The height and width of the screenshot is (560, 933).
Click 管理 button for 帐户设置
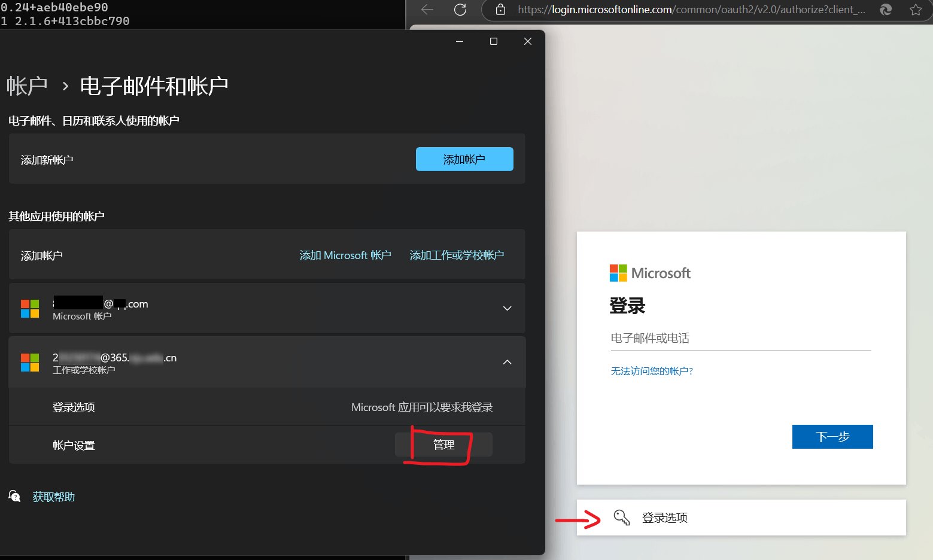pos(443,445)
